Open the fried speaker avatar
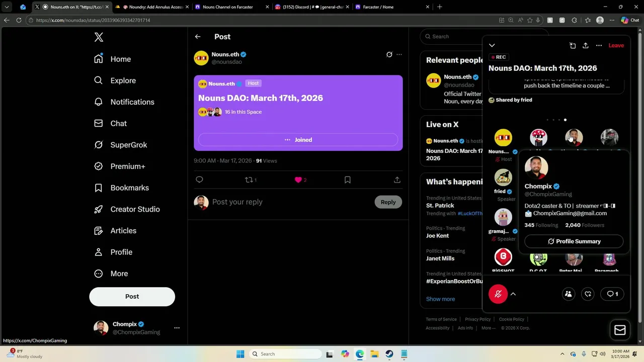This screenshot has width=644, height=362. (x=503, y=177)
